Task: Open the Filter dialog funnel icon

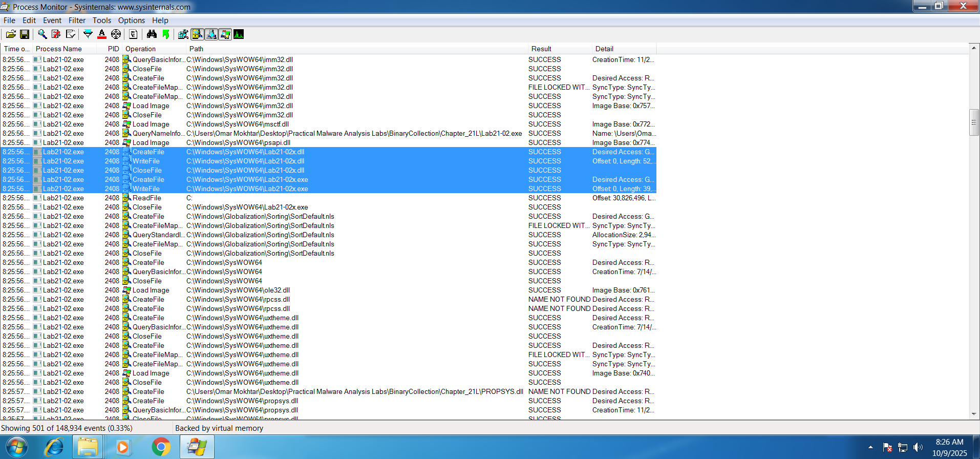Action: [88, 34]
